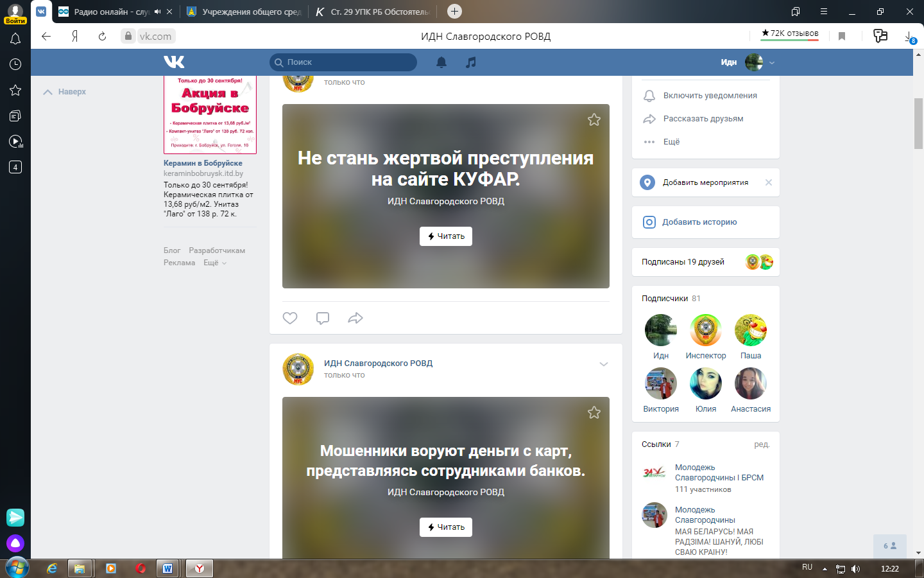The image size is (924, 578).
Task: Open the VK music player icon
Action: click(x=471, y=62)
